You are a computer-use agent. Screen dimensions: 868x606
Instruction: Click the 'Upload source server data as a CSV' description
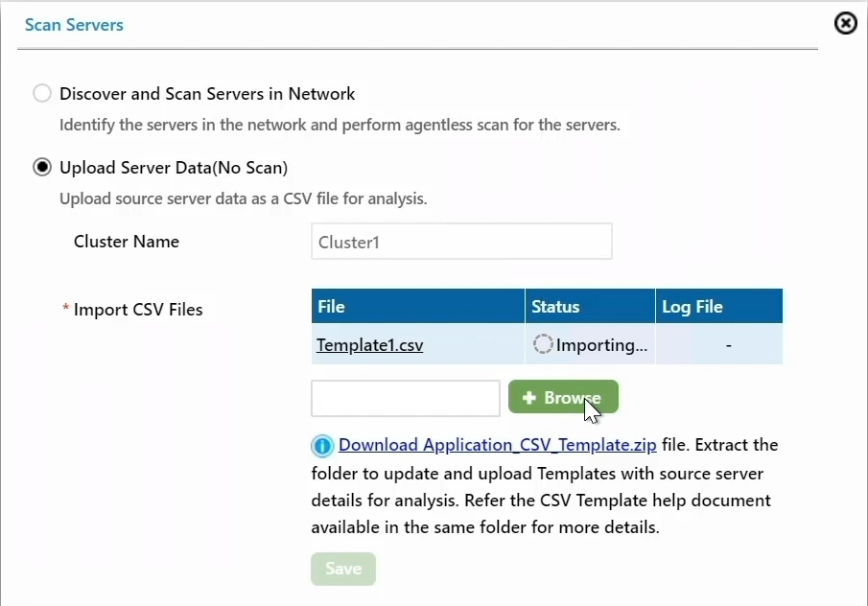point(243,198)
